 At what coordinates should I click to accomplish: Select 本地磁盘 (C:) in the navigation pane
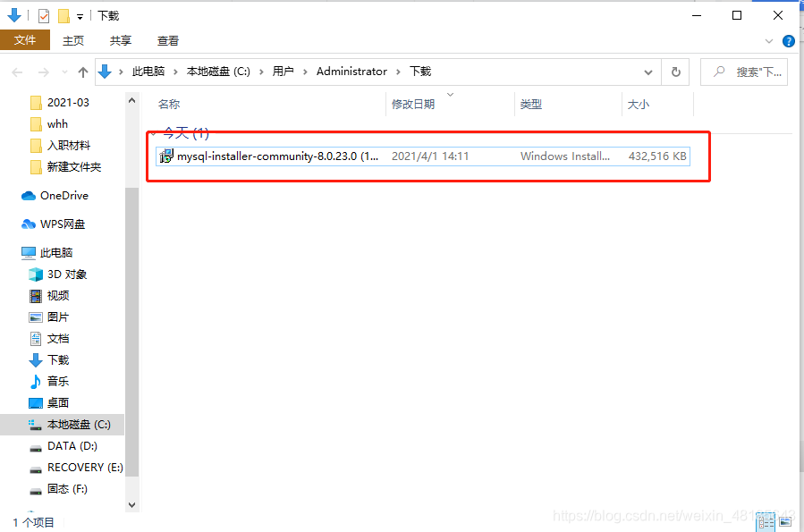click(x=62, y=425)
